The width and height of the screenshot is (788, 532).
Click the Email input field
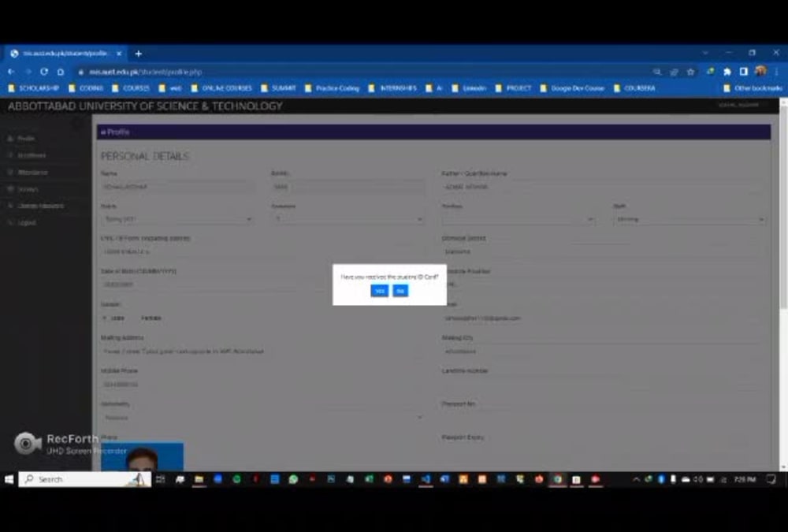coord(604,318)
